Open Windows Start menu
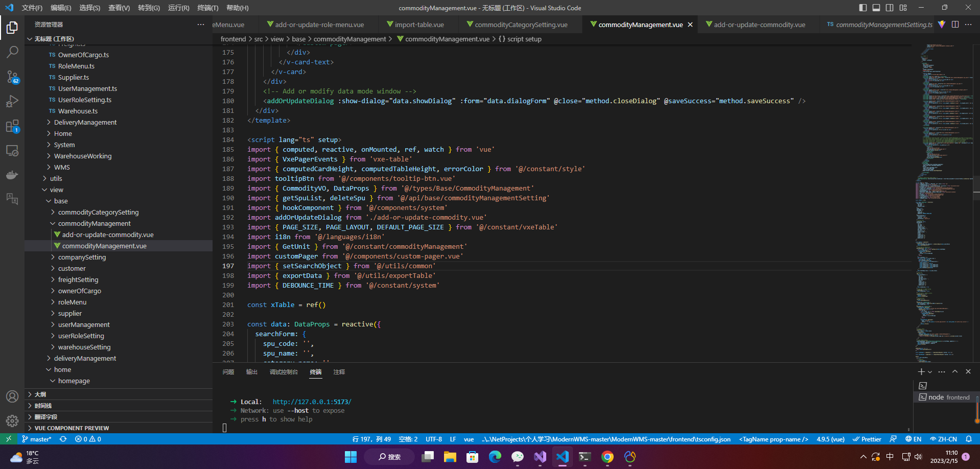Screen dimensions: 980x469 coord(351,457)
